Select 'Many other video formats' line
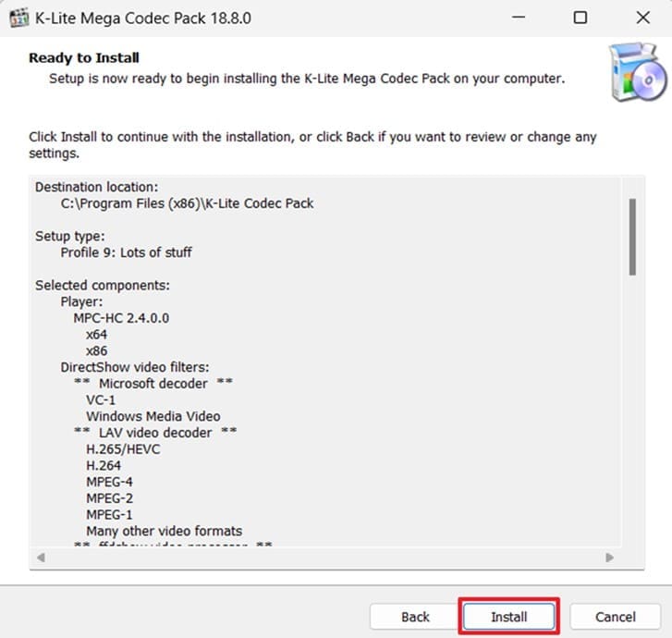672x638 pixels. click(165, 531)
